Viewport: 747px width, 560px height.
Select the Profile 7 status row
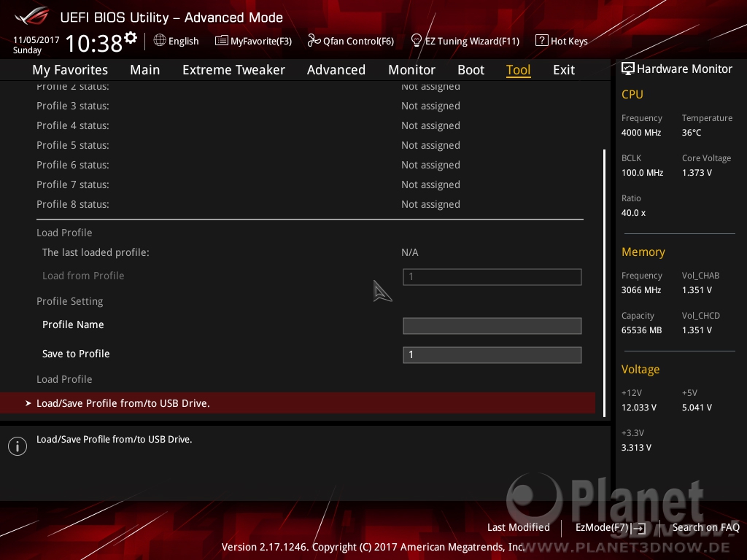point(309,184)
